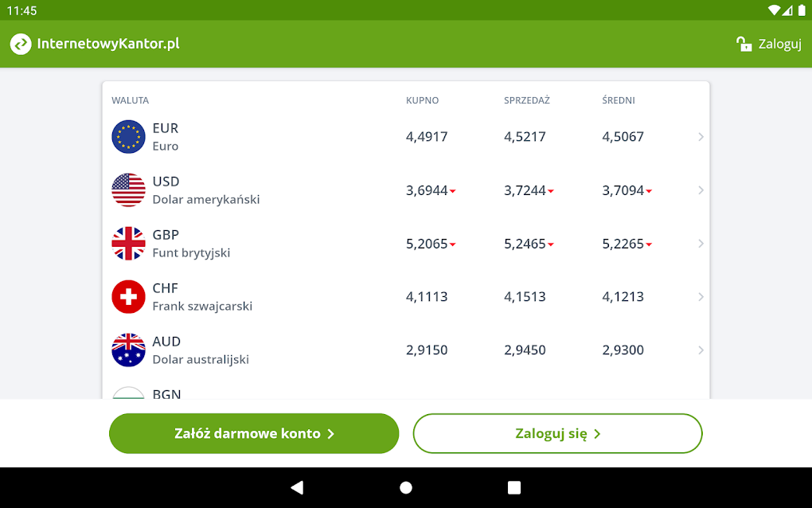
Task: Click the InternetowyKantor.pl logo icon
Action: click(21, 44)
